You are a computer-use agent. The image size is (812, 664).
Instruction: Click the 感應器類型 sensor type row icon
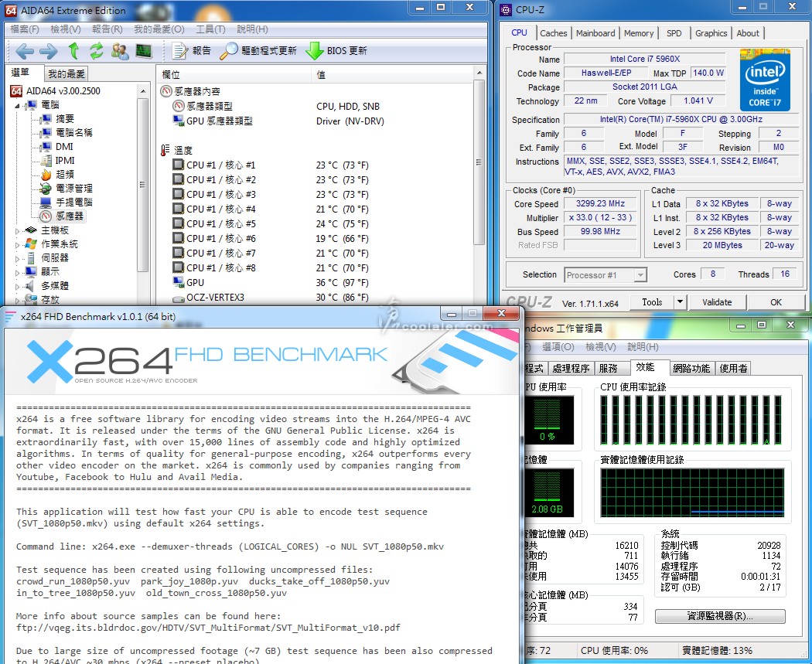pos(179,106)
